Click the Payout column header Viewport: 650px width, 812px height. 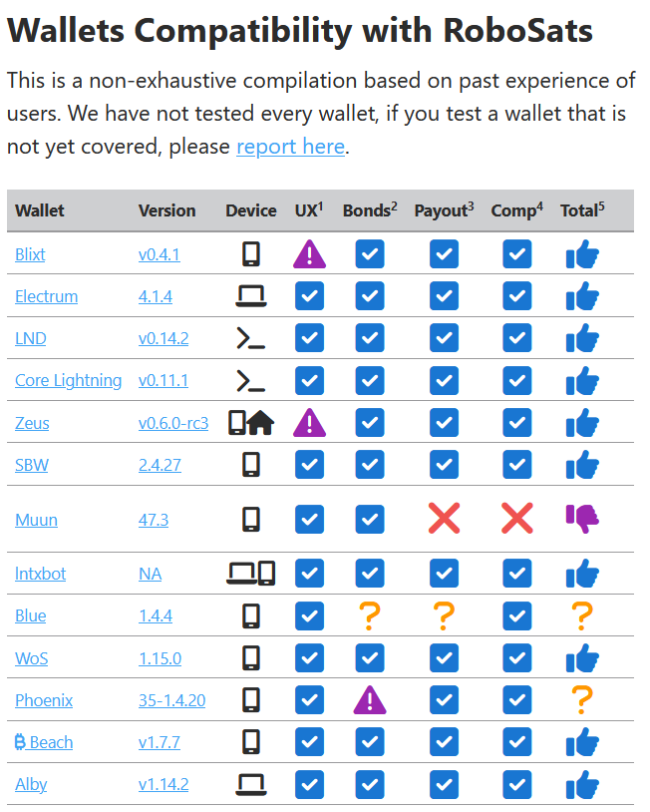pyautogui.click(x=444, y=210)
